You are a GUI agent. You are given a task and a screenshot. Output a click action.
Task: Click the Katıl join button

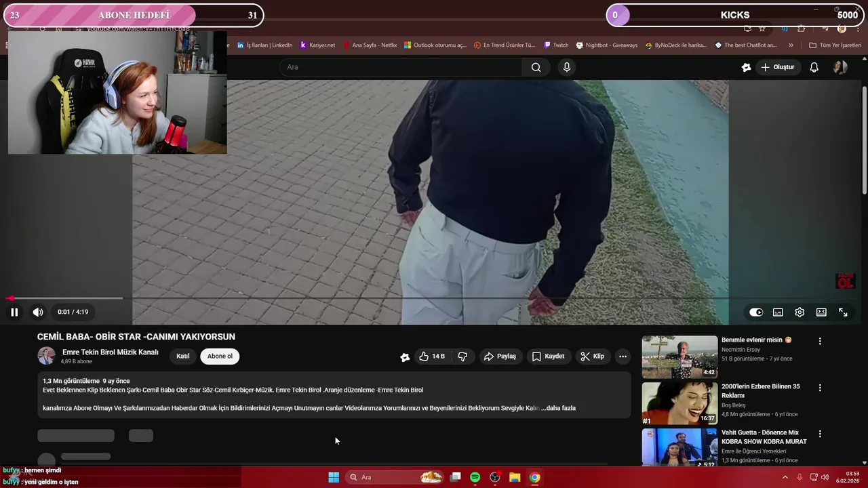[x=183, y=357]
